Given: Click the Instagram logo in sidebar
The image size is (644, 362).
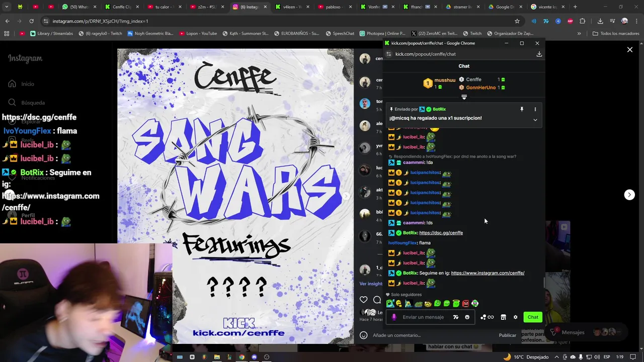Looking at the screenshot, I should (25, 58).
